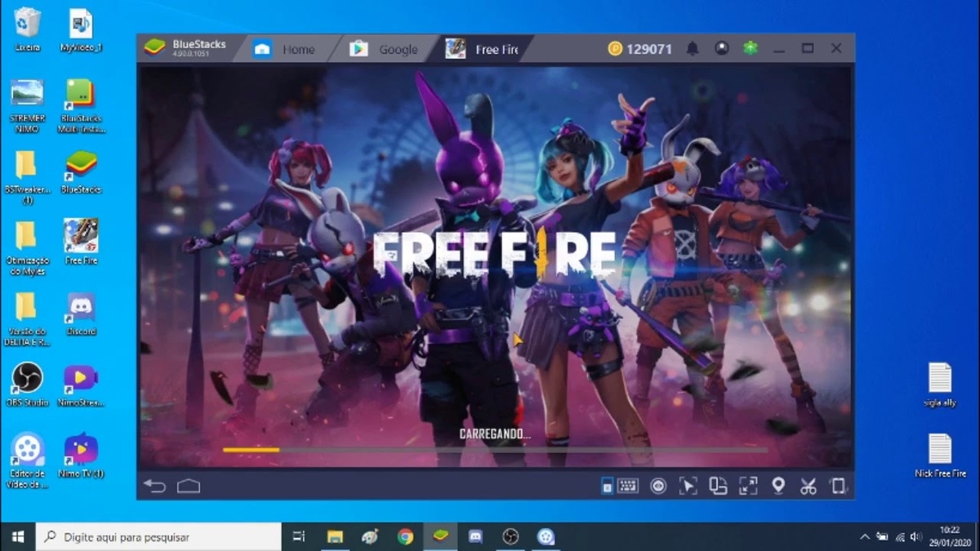Open the Wi-Fi network tray icon
980x551 pixels.
[x=900, y=537]
